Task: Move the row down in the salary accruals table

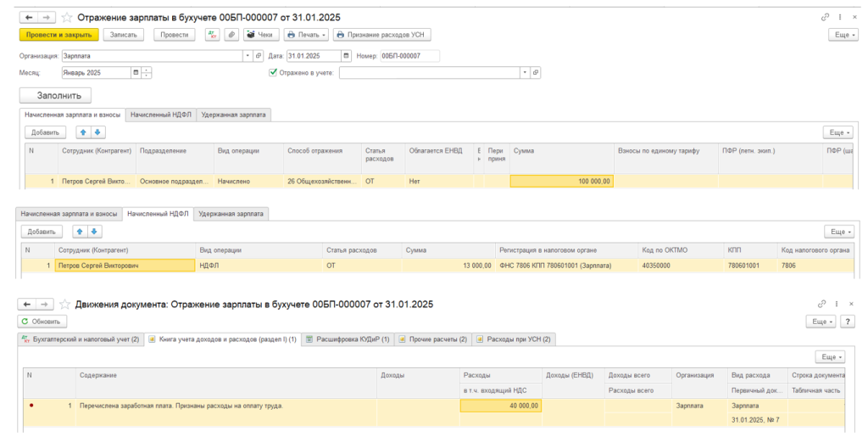Action: (97, 132)
